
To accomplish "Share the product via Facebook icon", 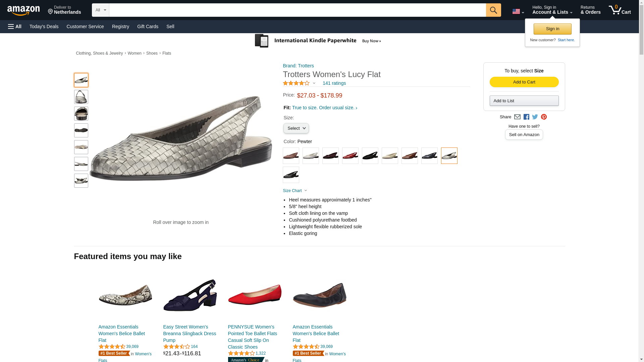I will 526,117.
